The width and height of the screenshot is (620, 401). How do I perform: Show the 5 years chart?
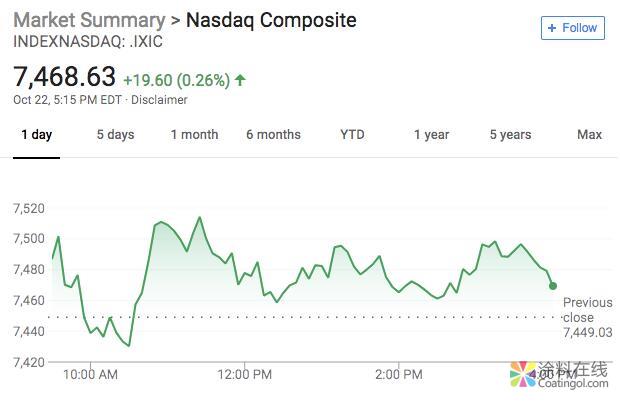[x=510, y=135]
